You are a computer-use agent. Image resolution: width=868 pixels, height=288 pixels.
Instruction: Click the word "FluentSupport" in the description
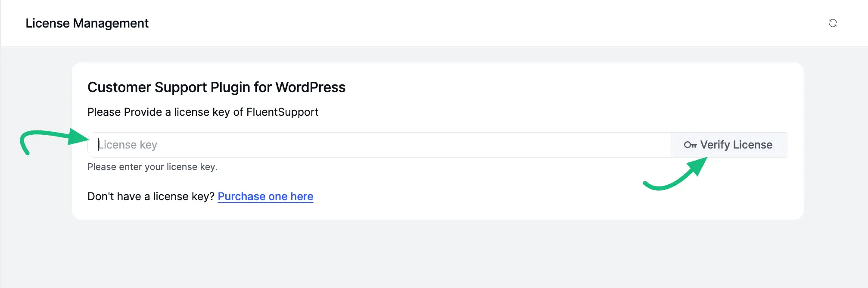[x=282, y=112]
